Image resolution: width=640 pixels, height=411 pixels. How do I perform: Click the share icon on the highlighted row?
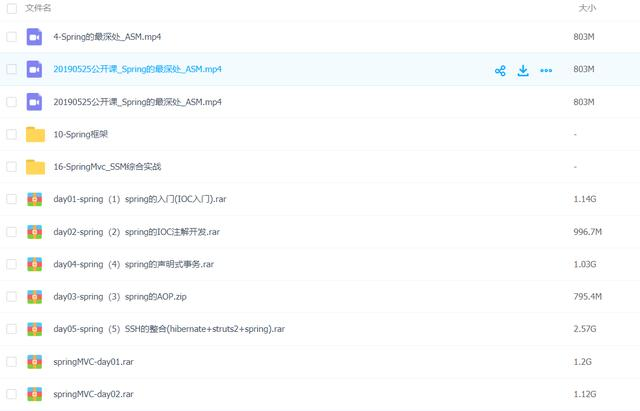[500, 71]
